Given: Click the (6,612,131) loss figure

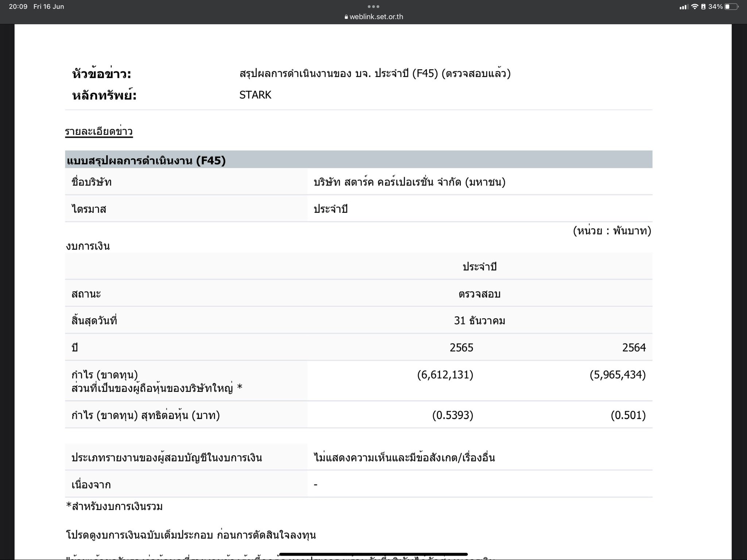Looking at the screenshot, I should point(445,375).
